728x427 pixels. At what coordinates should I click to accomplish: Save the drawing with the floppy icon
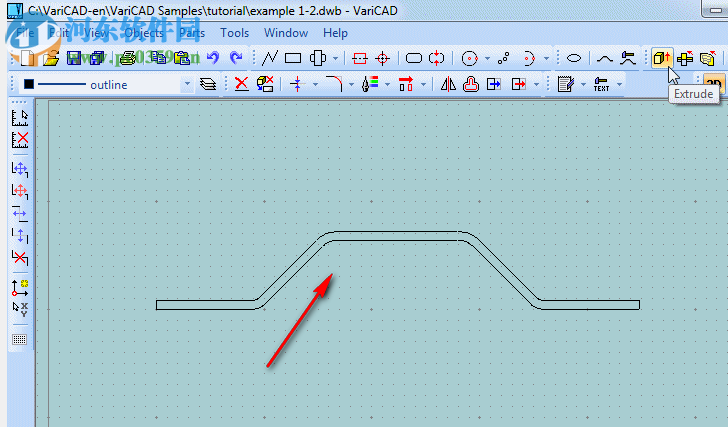74,58
